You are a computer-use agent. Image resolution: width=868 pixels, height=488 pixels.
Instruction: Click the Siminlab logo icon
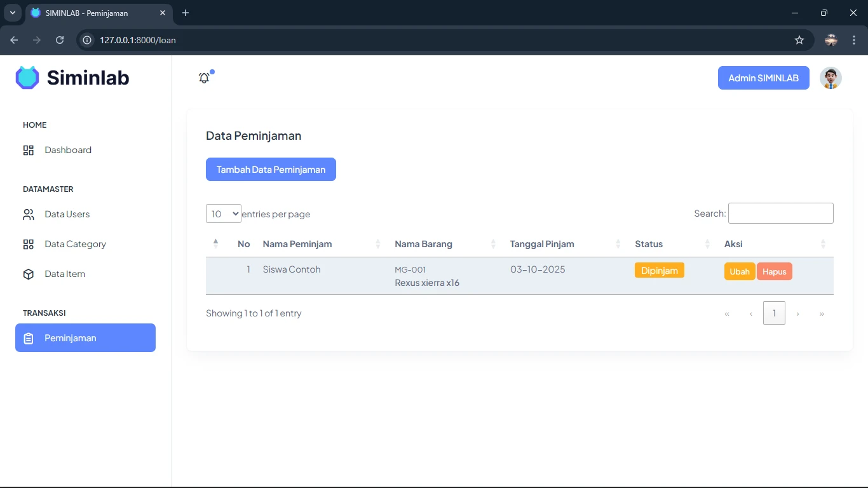(27, 78)
